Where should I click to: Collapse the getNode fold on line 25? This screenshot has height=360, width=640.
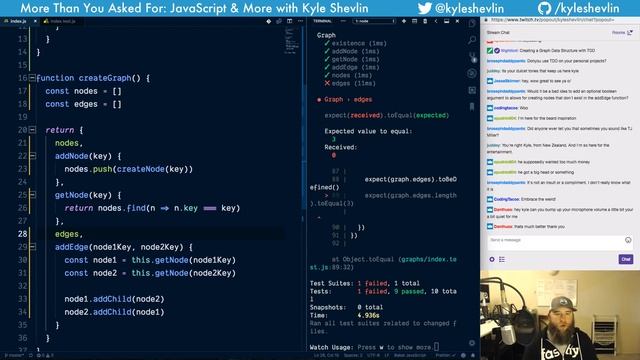click(32, 195)
